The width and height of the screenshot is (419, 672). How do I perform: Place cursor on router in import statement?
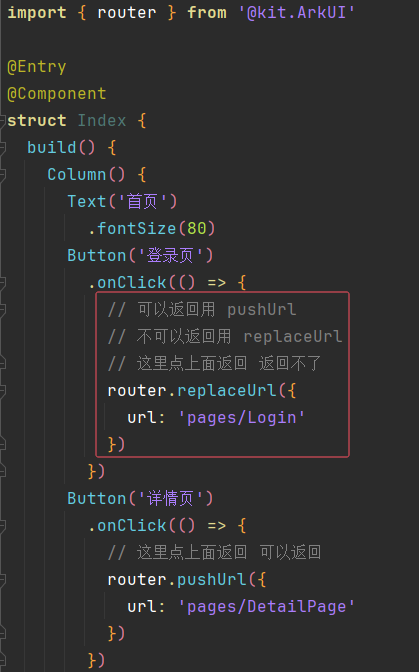point(127,13)
